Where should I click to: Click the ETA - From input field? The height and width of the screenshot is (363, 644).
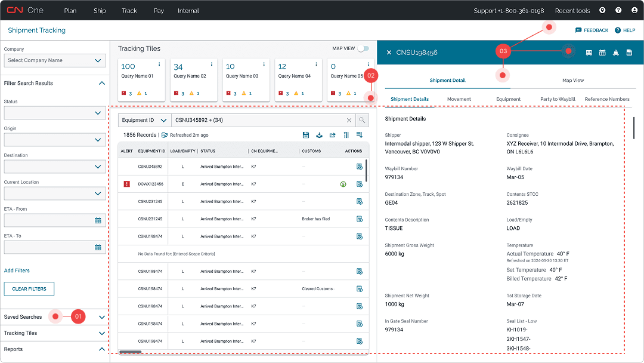55,220
